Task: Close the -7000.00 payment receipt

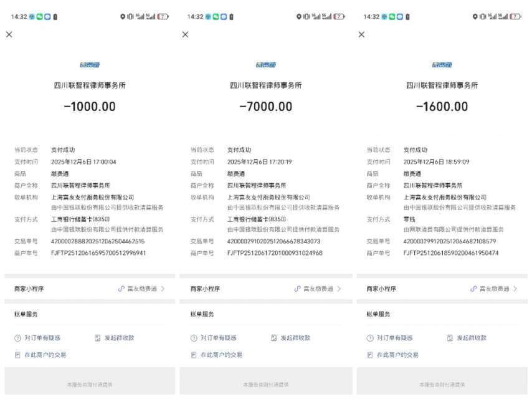Action: (185, 35)
